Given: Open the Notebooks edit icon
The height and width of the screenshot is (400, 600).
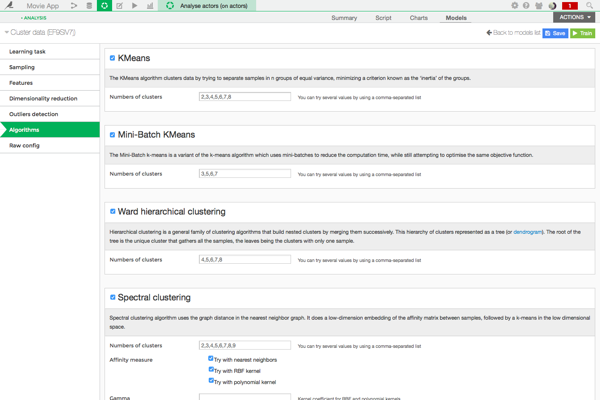Looking at the screenshot, I should point(119,6).
